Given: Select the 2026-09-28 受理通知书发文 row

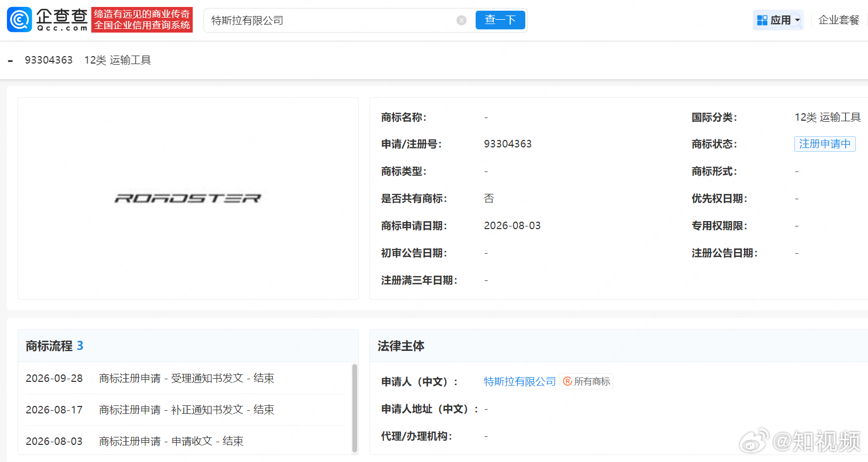Looking at the screenshot, I should tap(184, 378).
